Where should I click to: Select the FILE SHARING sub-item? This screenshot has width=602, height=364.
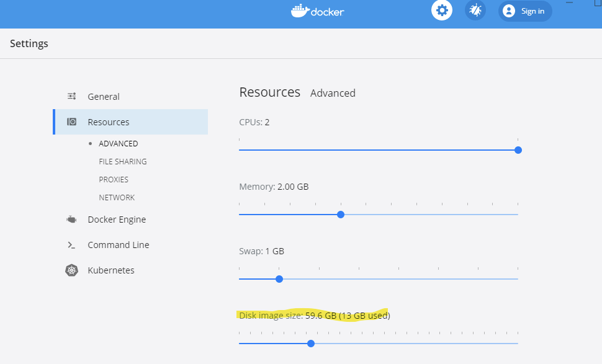tap(123, 161)
